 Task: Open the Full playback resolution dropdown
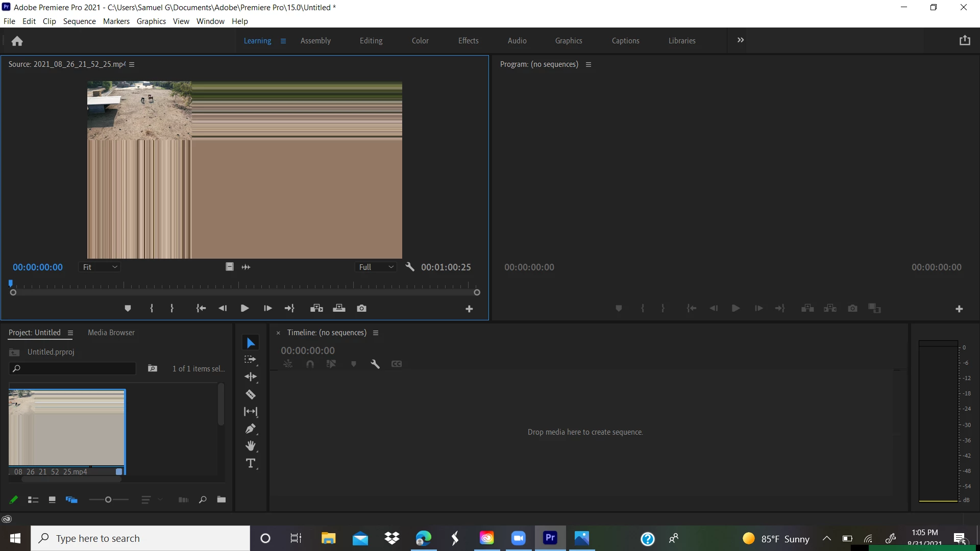(x=376, y=267)
